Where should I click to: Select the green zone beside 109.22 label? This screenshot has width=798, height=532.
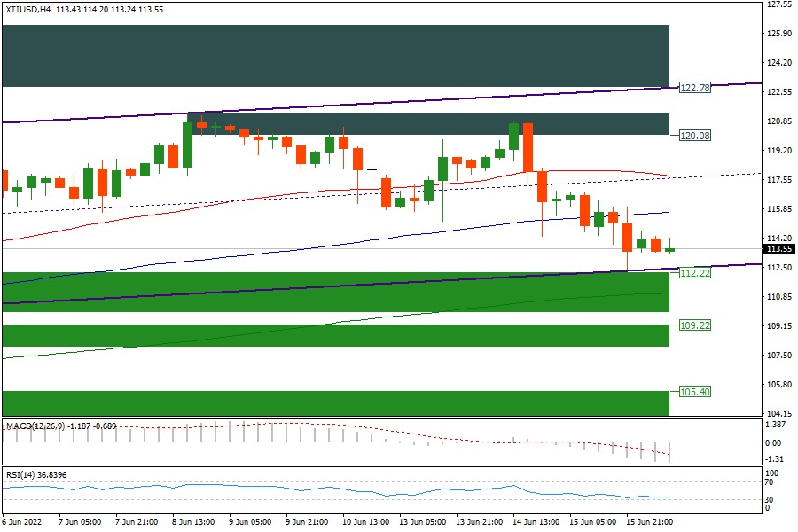coord(335,335)
